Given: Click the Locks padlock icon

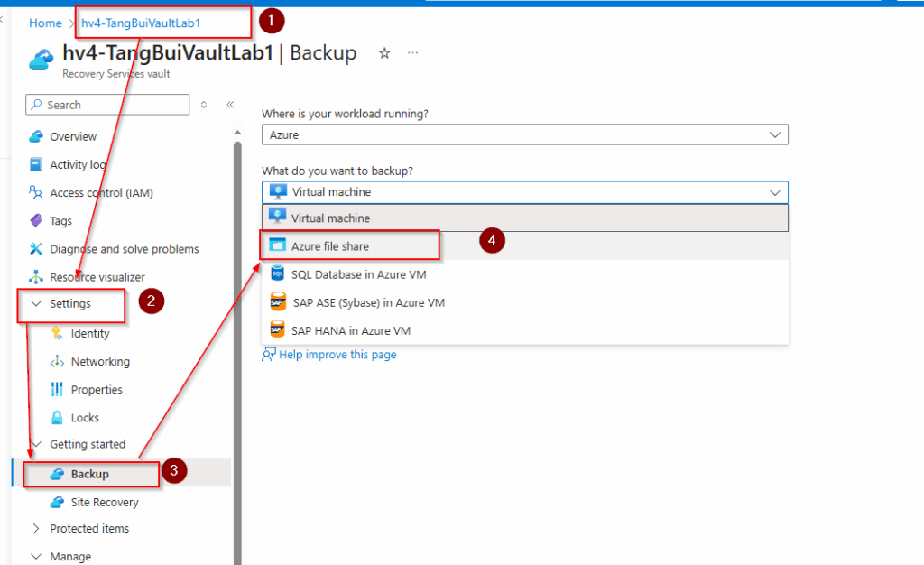Looking at the screenshot, I should (57, 418).
